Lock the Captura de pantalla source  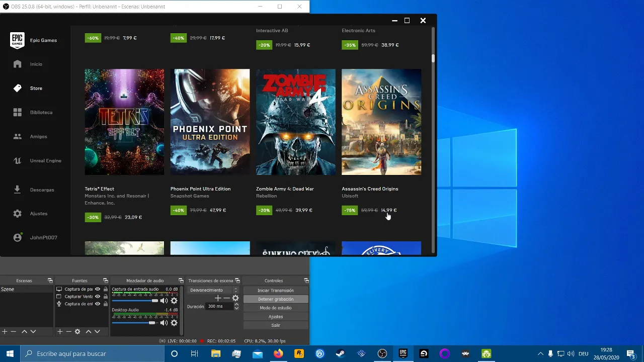[105, 289]
